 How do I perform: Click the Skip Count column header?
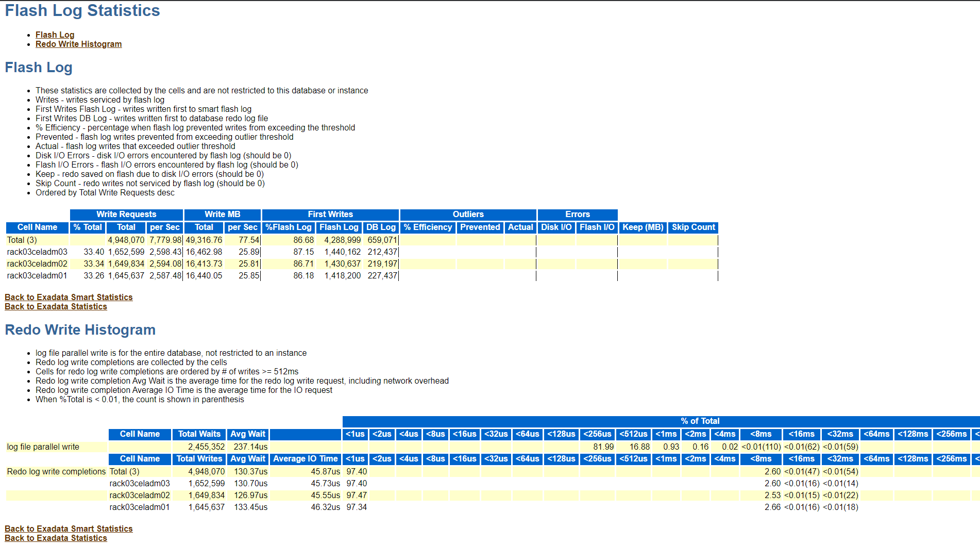[x=693, y=227]
